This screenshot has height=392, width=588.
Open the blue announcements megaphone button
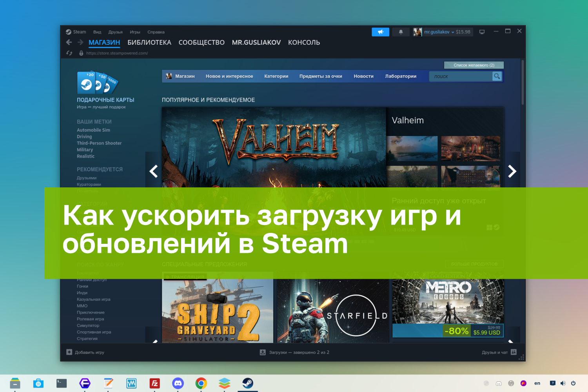[380, 32]
